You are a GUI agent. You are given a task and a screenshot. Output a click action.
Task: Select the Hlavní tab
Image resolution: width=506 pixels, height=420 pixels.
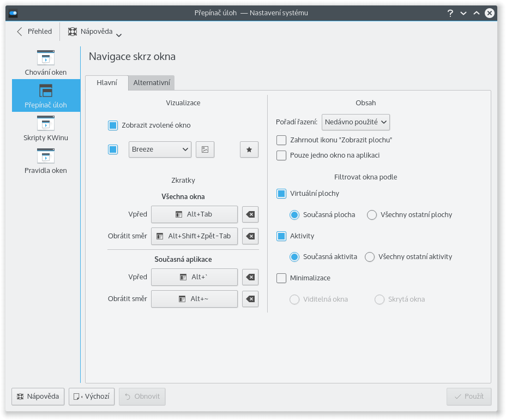[x=106, y=83]
